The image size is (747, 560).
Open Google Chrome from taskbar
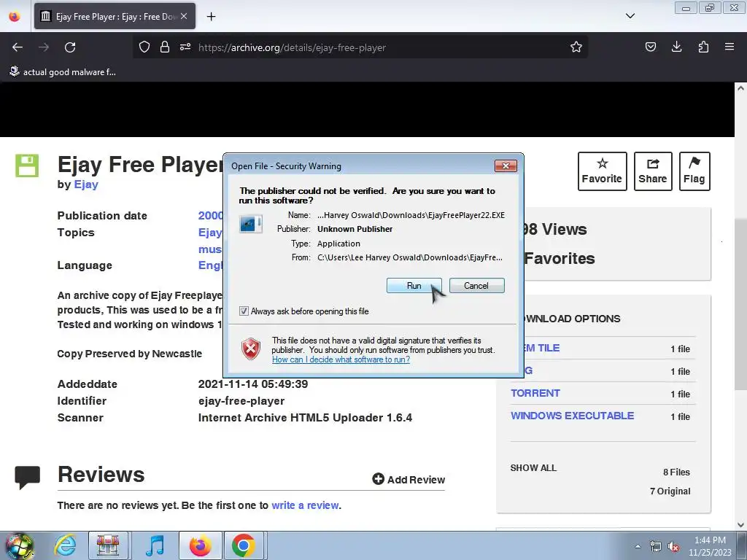pos(244,545)
